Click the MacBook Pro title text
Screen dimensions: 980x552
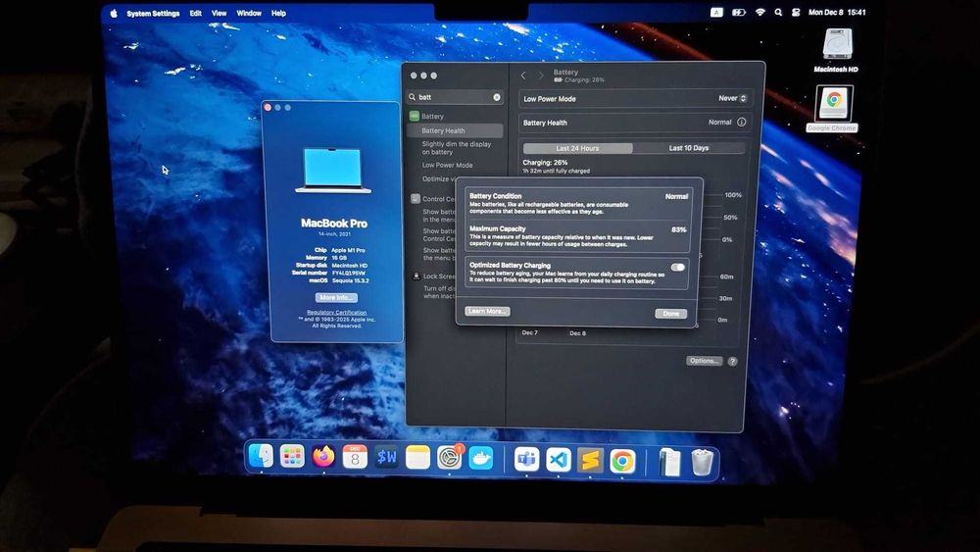tap(334, 224)
